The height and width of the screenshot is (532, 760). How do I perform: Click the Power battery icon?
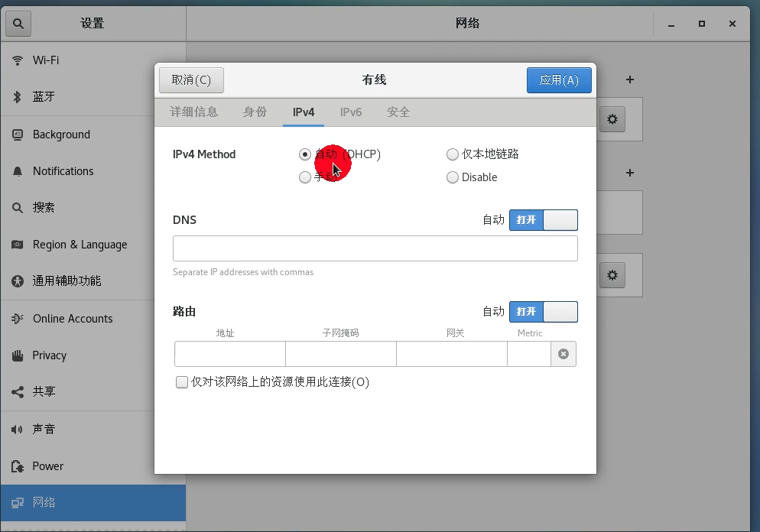(x=18, y=466)
